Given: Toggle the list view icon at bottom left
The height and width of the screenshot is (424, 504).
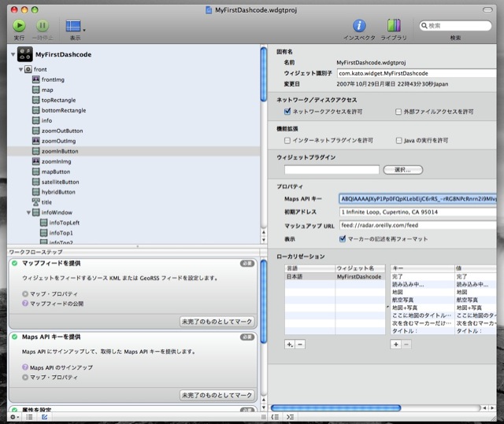Looking at the screenshot, I should (29, 417).
